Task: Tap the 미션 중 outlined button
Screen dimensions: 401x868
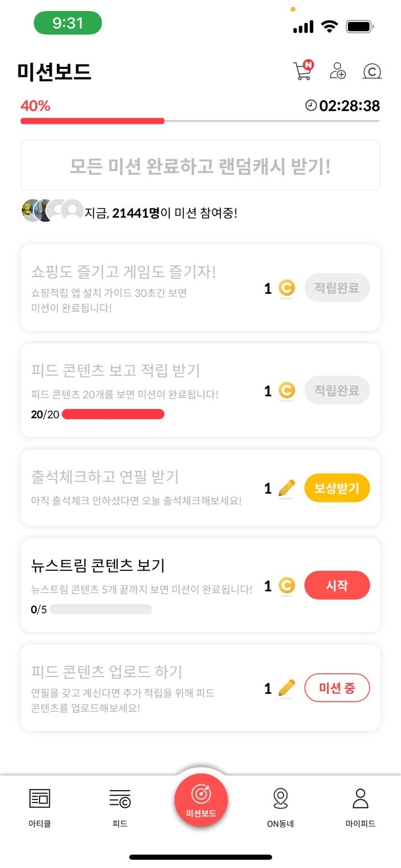Action: click(337, 688)
